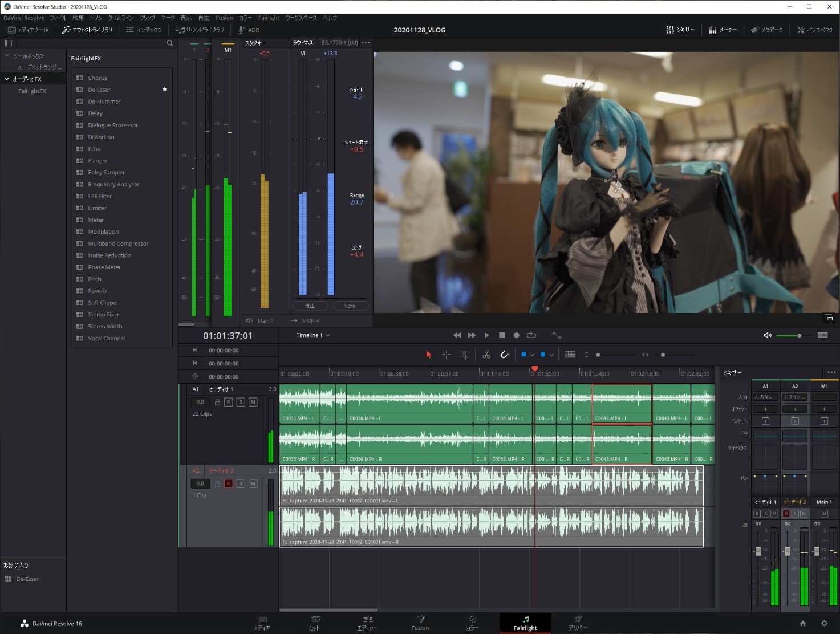Open the viewer pop-out icon below preview
The image size is (840, 634).
829,318
